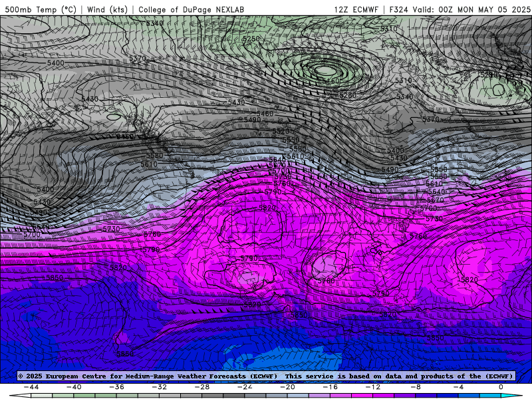532x399 pixels.
Task: Click the -4 color scale label
Action: pos(458,387)
